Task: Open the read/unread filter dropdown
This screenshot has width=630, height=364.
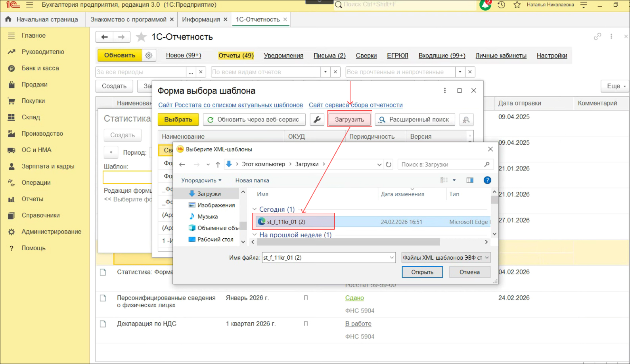Action: [460, 72]
